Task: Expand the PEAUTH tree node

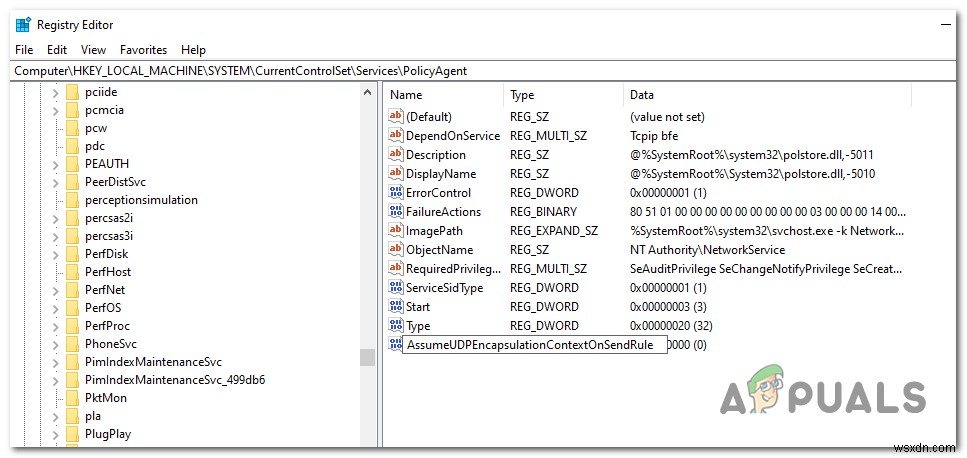Action: [56, 164]
